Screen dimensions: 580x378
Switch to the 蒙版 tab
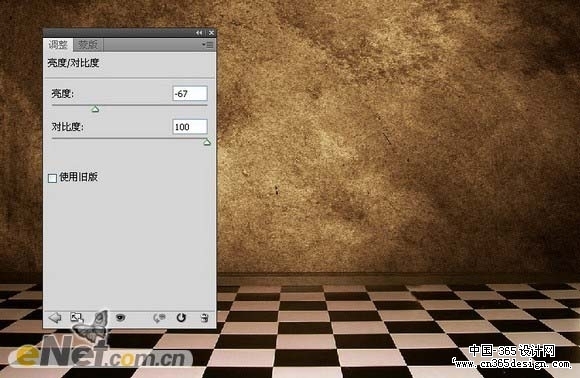point(88,45)
